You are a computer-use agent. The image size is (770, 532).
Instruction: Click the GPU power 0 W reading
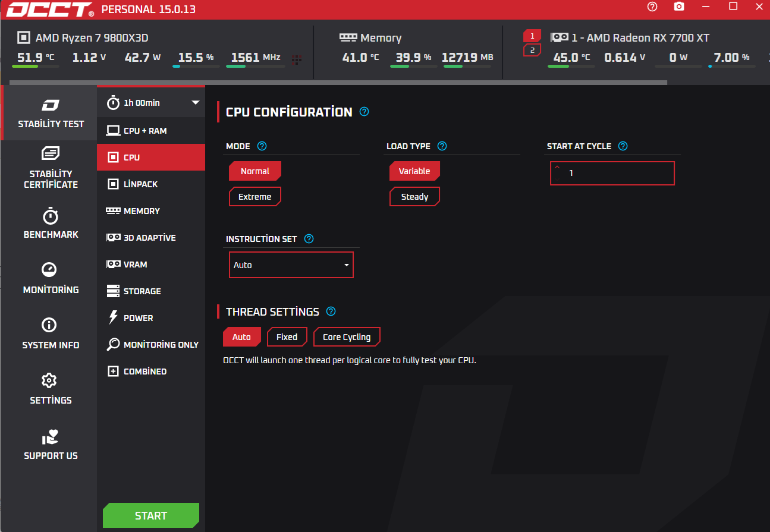click(x=678, y=58)
